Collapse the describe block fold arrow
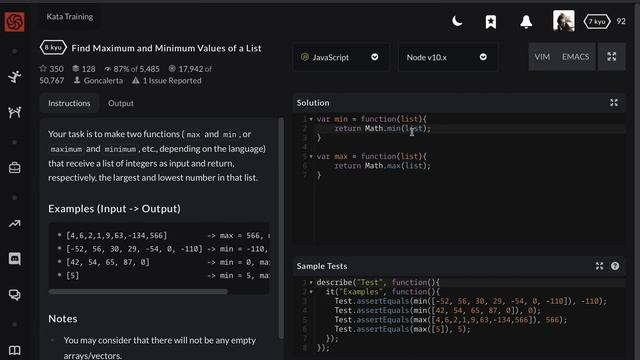 click(311, 282)
